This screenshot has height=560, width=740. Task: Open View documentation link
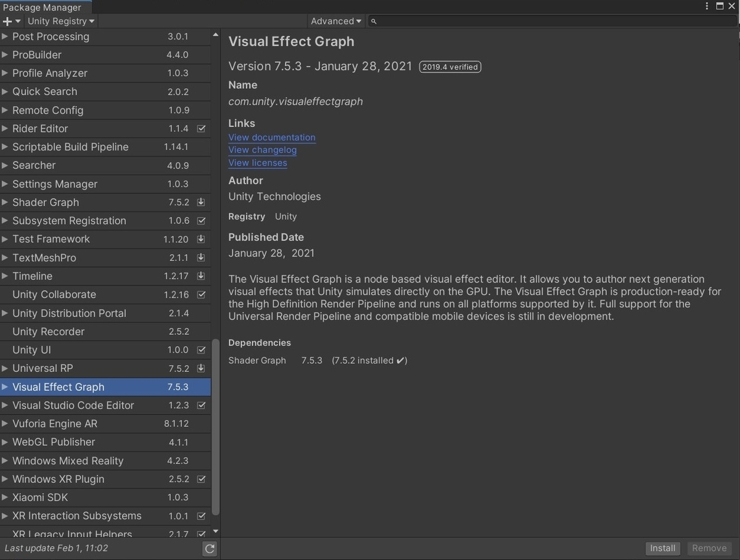pos(272,138)
